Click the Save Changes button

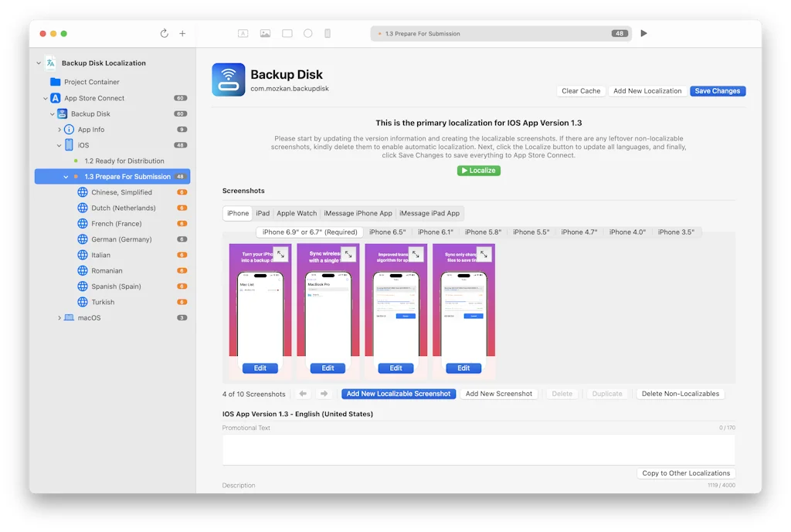(718, 91)
